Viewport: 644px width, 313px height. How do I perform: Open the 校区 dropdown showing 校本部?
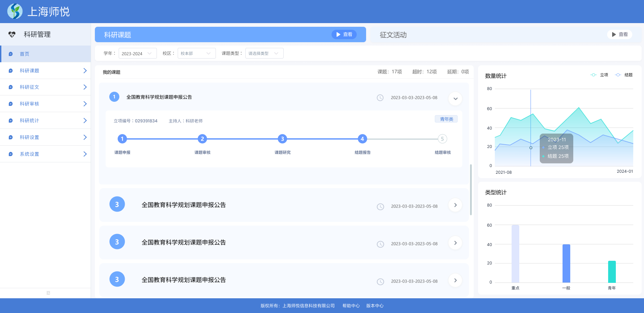pyautogui.click(x=196, y=53)
